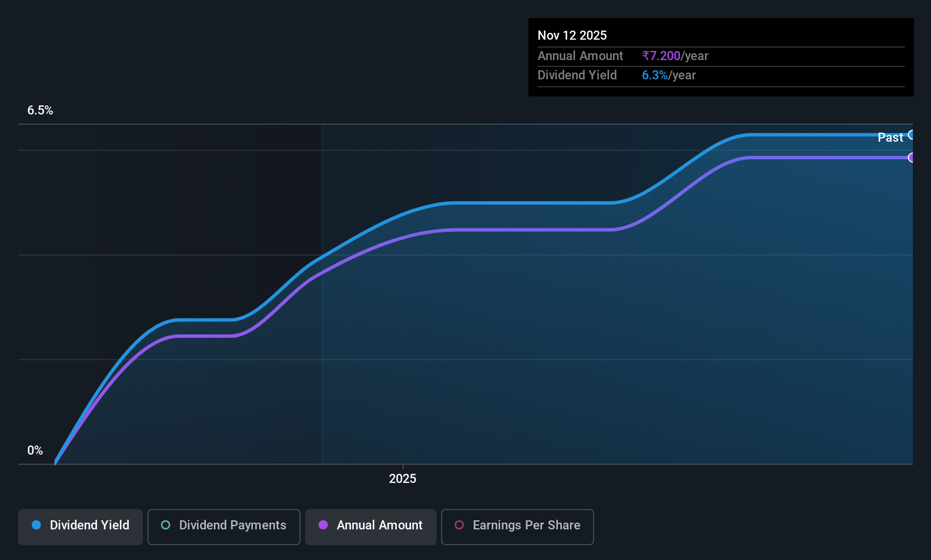Screen dimensions: 931x560
Task: Click the Nov 12 2025 tooltip date
Action: pos(572,35)
